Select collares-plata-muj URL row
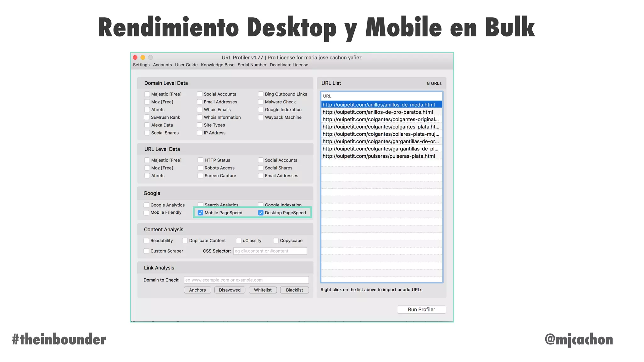Image resolution: width=644 pixels, height=362 pixels. 381,134
